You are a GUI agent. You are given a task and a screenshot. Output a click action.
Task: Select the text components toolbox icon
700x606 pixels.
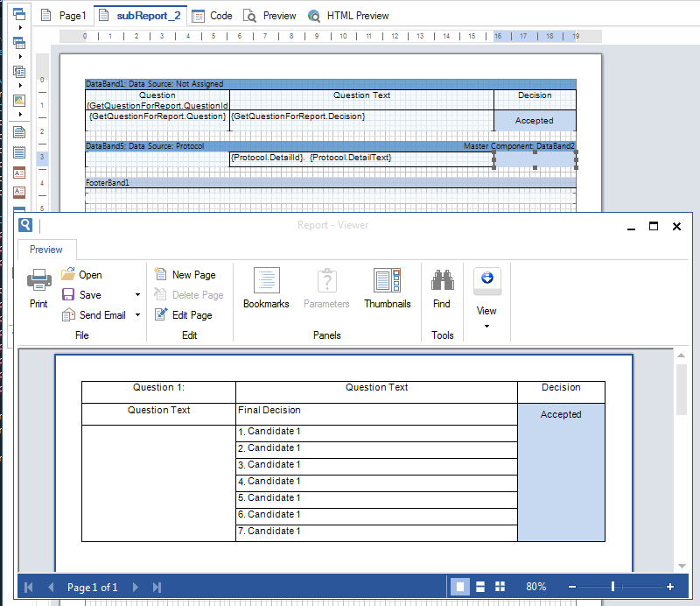tap(19, 72)
